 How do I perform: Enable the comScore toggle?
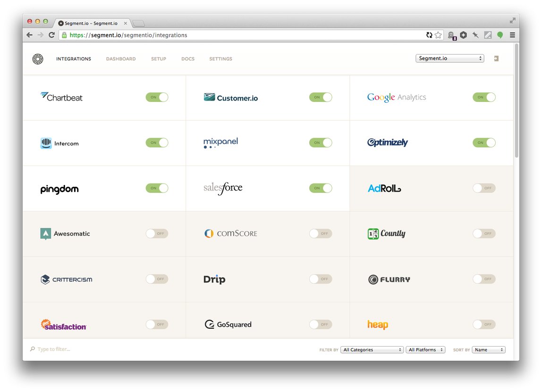click(x=321, y=234)
